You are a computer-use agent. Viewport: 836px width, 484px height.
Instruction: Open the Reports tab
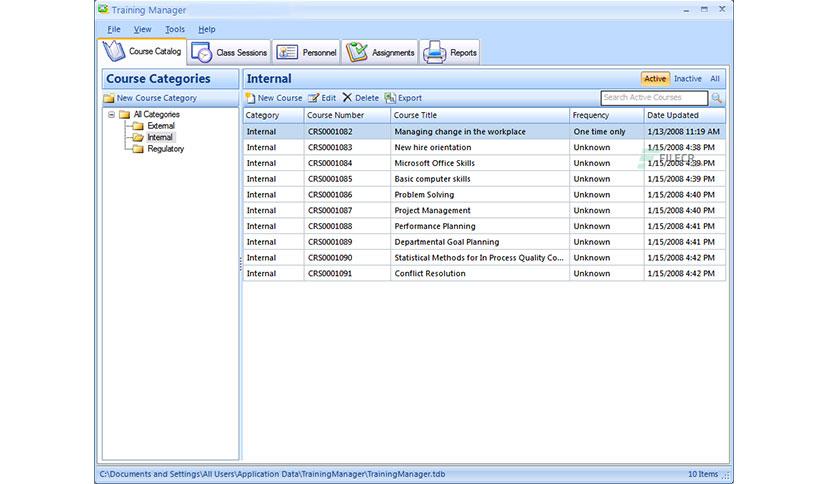pyautogui.click(x=449, y=53)
